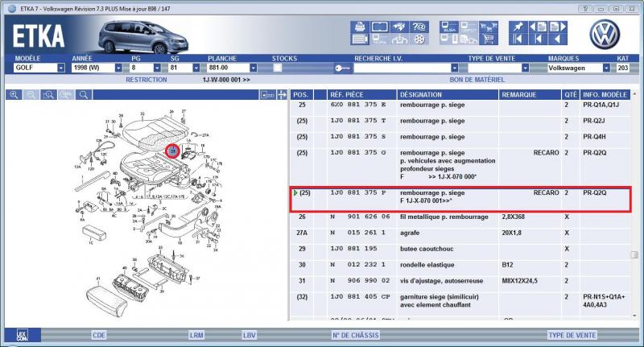The height and width of the screenshot is (347, 644).
Task: Open the ELSA monitor icon
Action: click(449, 27)
